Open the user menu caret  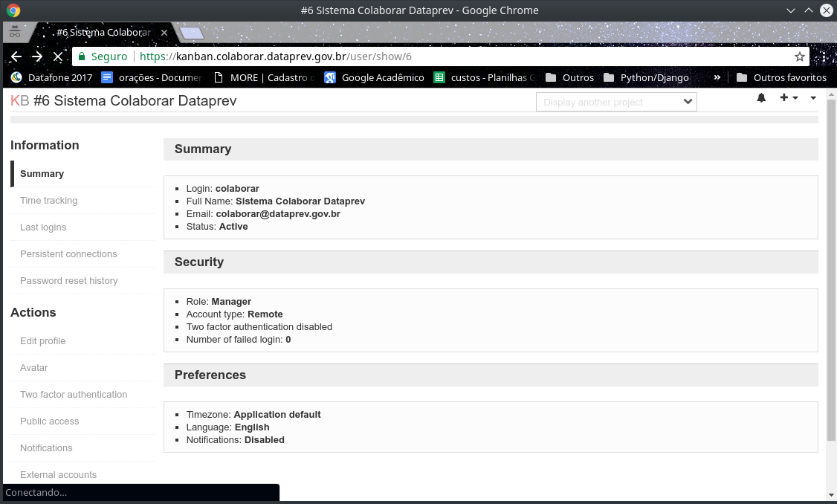pyautogui.click(x=813, y=97)
